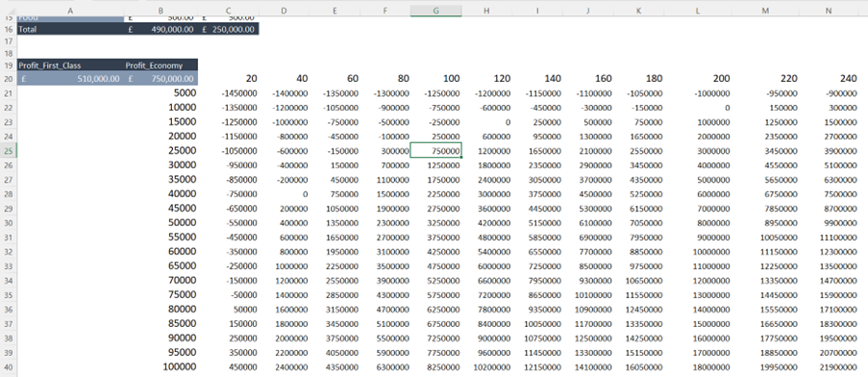Select column L header
This screenshot has width=868, height=377.
point(699,11)
